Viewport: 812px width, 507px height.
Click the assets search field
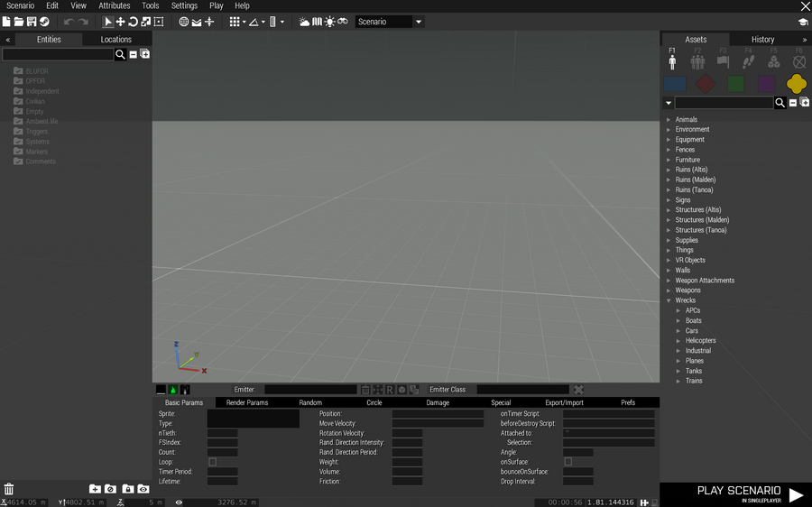point(724,103)
